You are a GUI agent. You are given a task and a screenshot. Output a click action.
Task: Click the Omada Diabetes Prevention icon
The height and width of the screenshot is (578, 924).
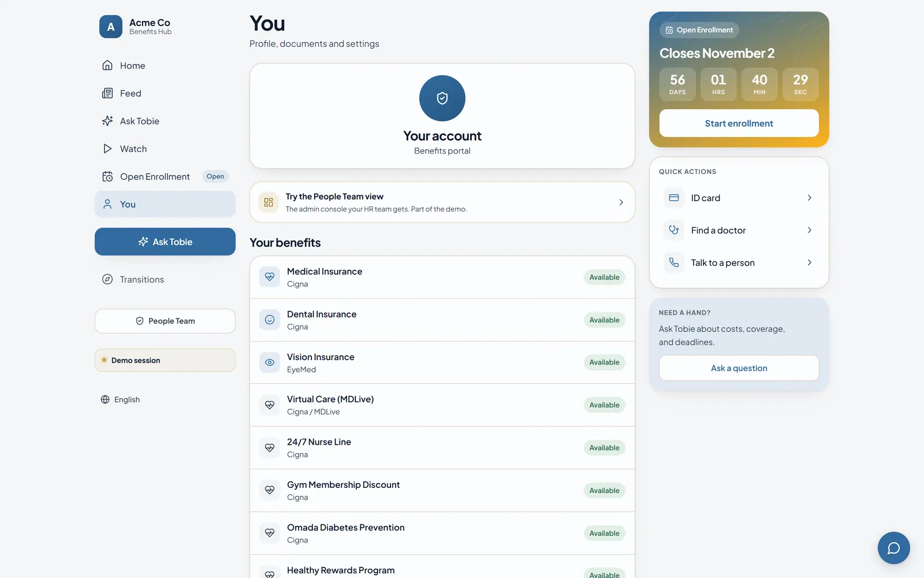(x=270, y=533)
